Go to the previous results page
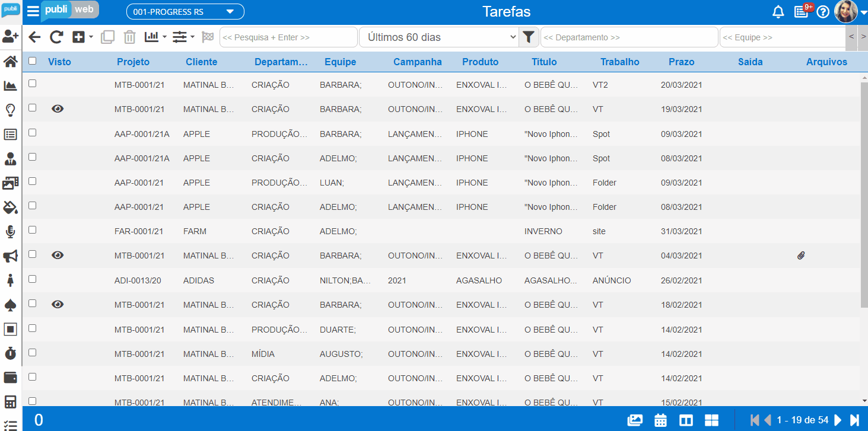868x431 pixels. 767,420
